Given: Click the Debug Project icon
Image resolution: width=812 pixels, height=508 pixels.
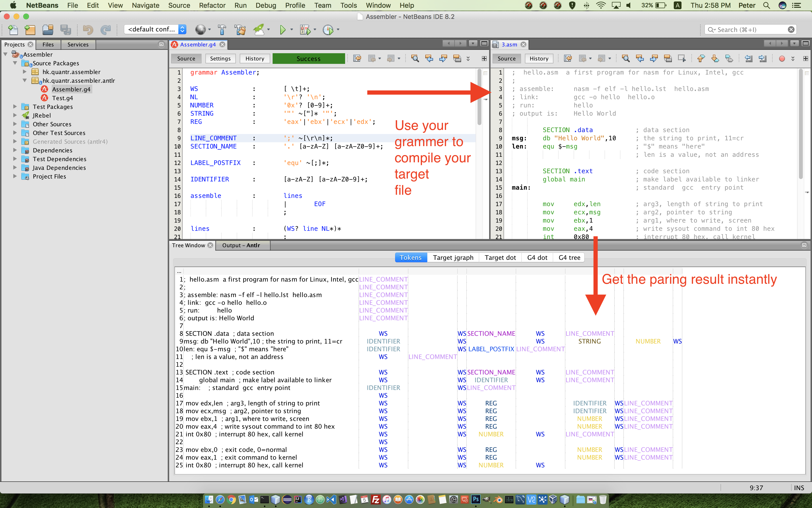Looking at the screenshot, I should (x=305, y=30).
